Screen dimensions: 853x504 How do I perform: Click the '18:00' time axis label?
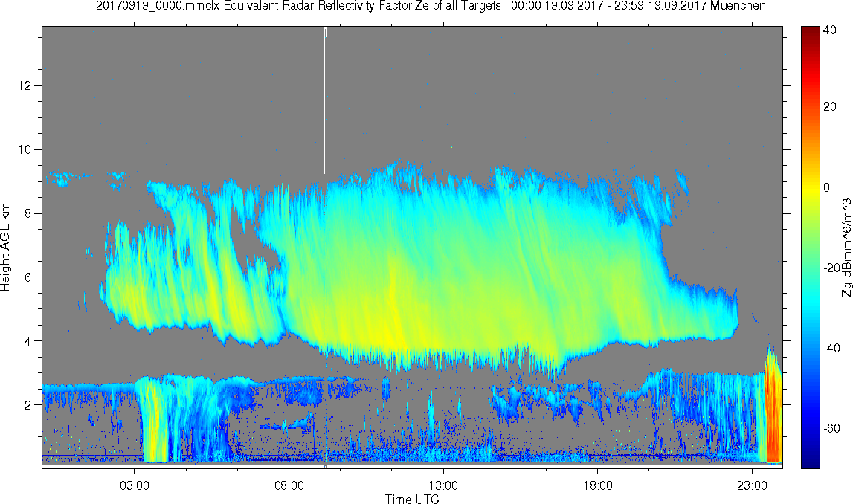pyautogui.click(x=598, y=485)
